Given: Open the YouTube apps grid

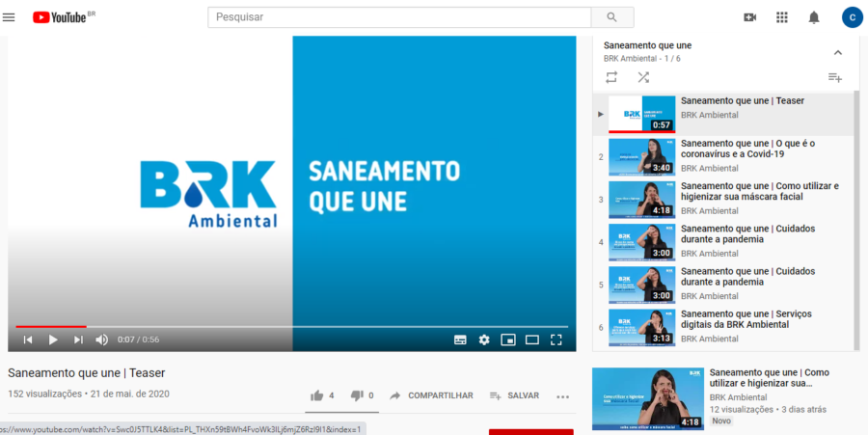Looking at the screenshot, I should point(782,17).
